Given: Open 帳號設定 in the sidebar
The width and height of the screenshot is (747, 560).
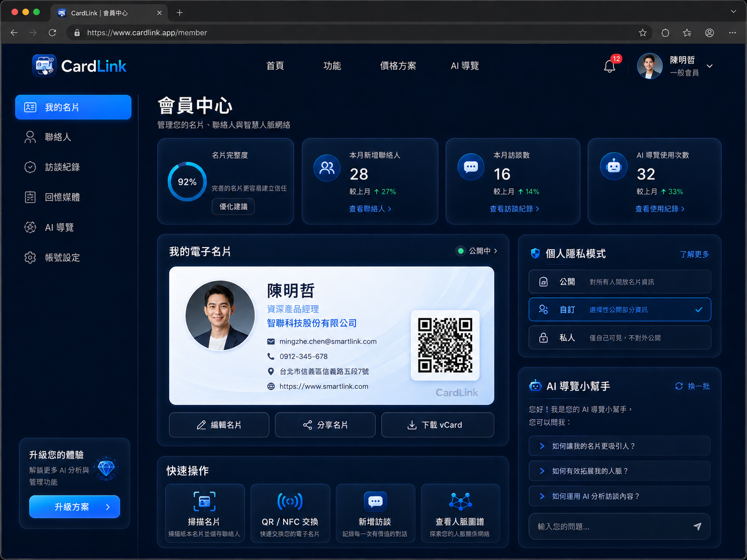Looking at the screenshot, I should click(73, 257).
